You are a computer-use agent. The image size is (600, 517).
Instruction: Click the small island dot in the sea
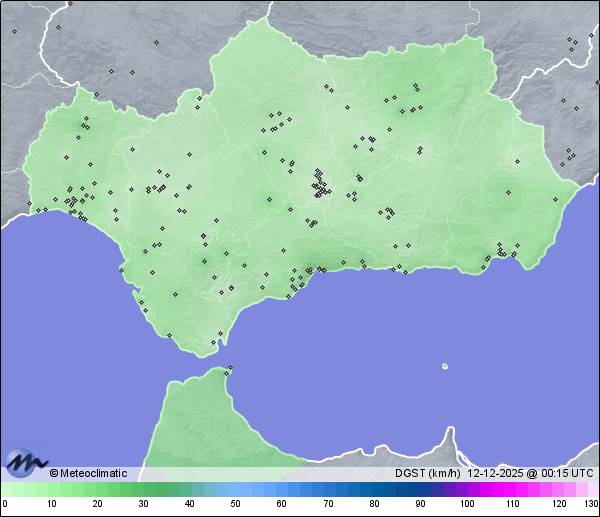(445, 366)
